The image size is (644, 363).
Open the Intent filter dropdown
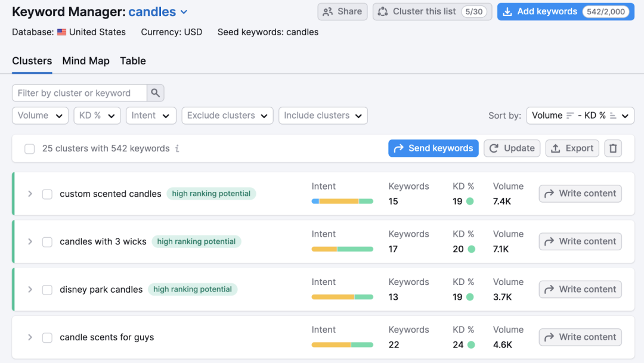pyautogui.click(x=151, y=116)
